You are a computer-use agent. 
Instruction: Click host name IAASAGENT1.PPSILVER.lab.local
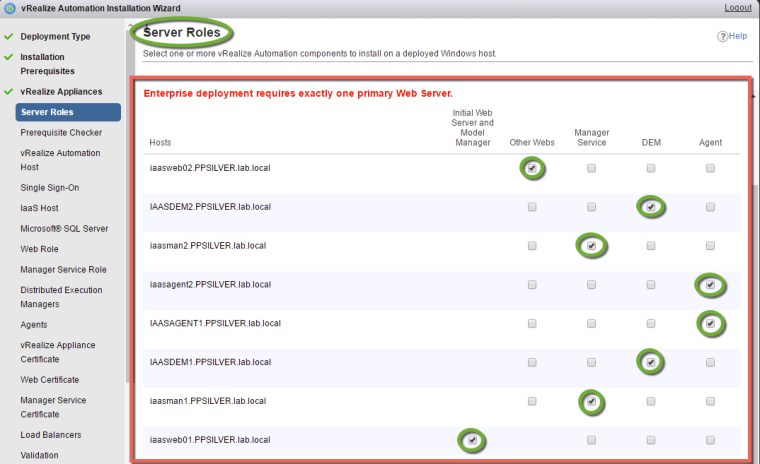pos(215,323)
